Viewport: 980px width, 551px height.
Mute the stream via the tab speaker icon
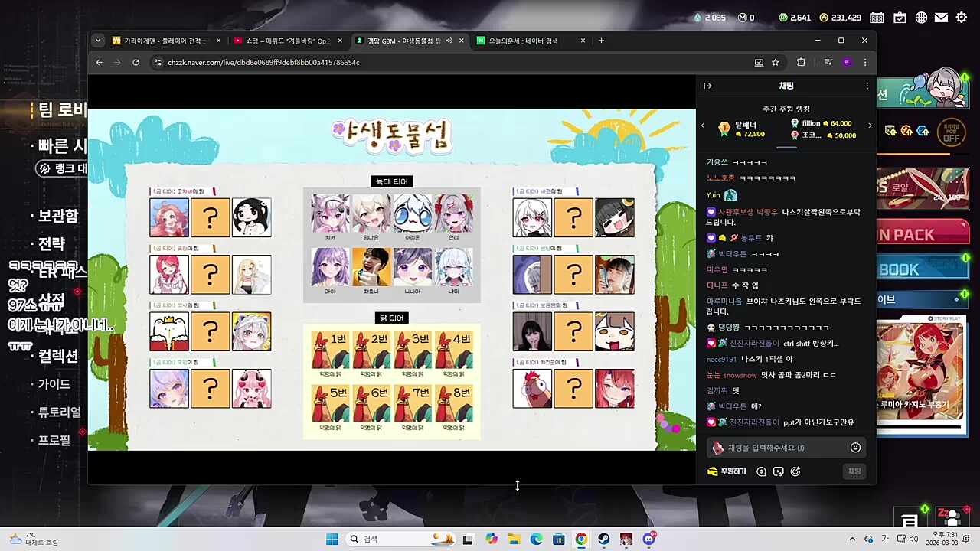click(x=449, y=41)
